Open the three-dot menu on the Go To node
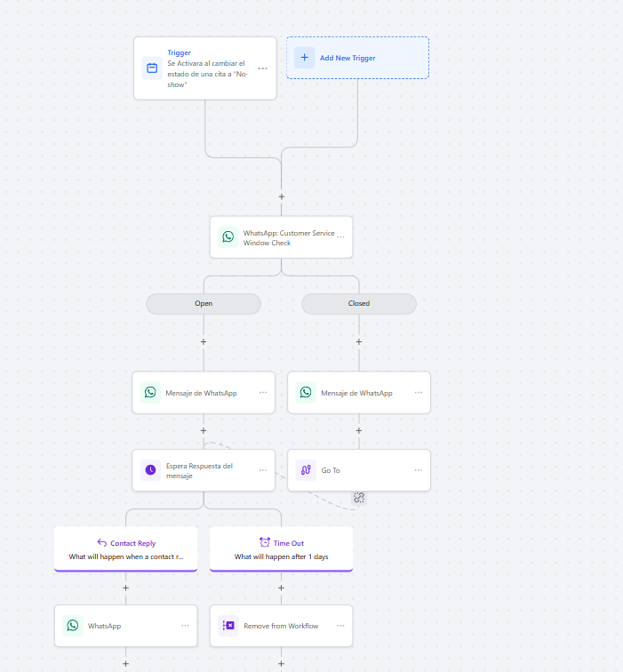The image size is (623, 672). pos(418,470)
